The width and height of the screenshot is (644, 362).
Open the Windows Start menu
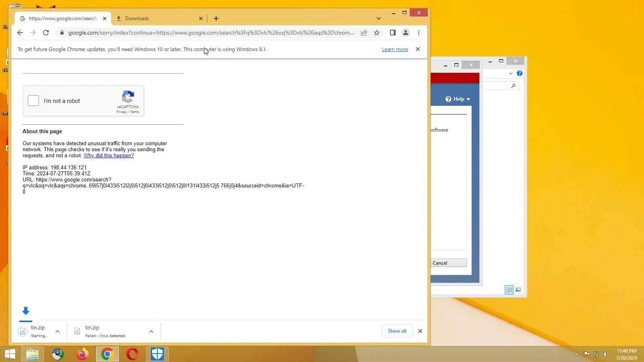(x=10, y=354)
